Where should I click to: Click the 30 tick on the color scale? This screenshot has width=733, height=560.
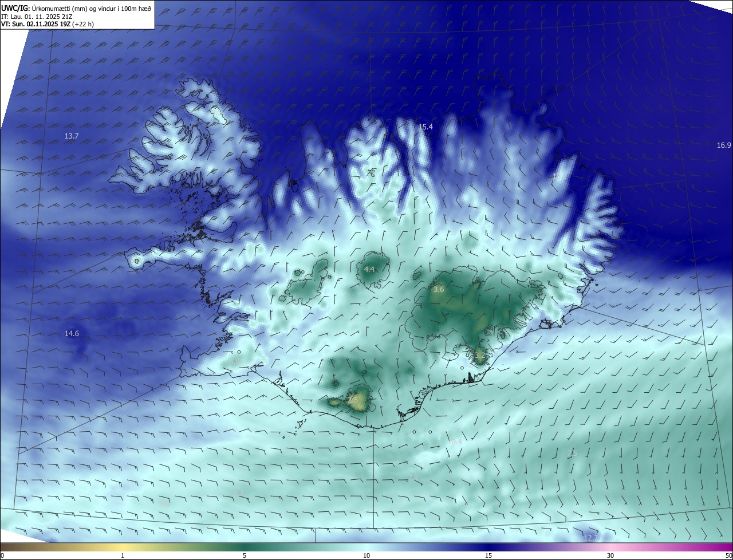click(x=610, y=555)
